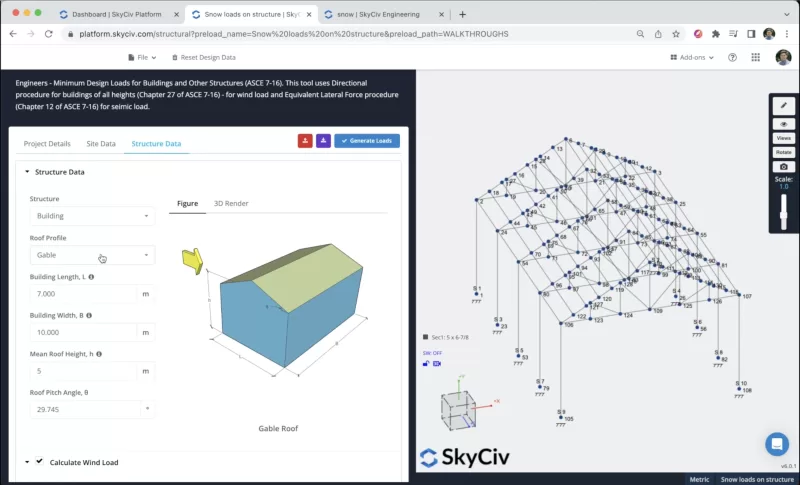Click the media control playlist icon
Viewport: 800px width, 485px height.
tap(733, 34)
